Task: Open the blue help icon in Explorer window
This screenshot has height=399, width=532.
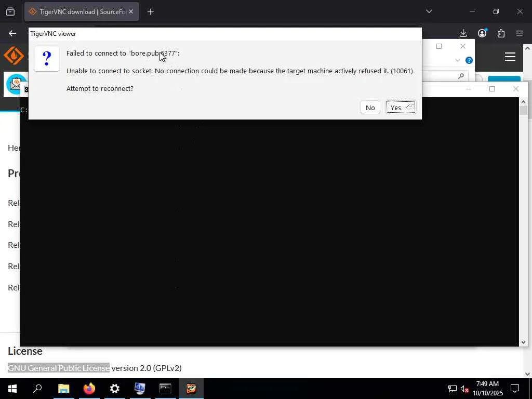Action: 469,60
